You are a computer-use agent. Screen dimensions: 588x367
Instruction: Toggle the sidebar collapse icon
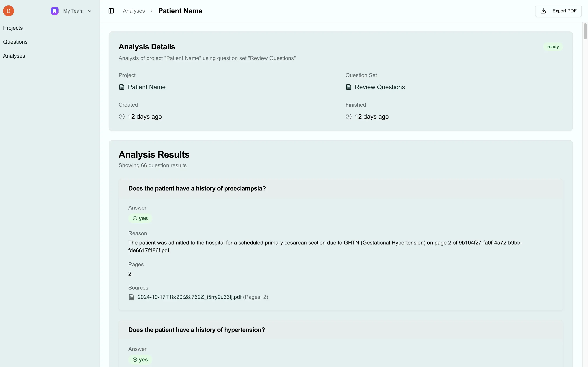[x=111, y=11]
